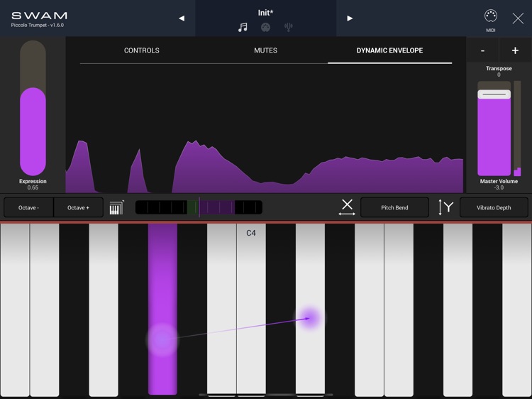The width and height of the screenshot is (532, 399).
Task: Click the Y axis control icon
Action: 446,207
